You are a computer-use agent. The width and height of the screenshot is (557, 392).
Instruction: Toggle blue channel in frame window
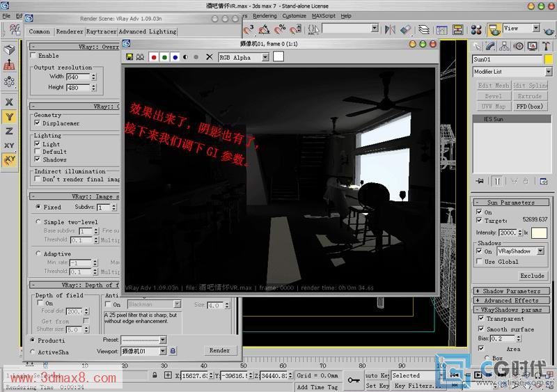175,57
